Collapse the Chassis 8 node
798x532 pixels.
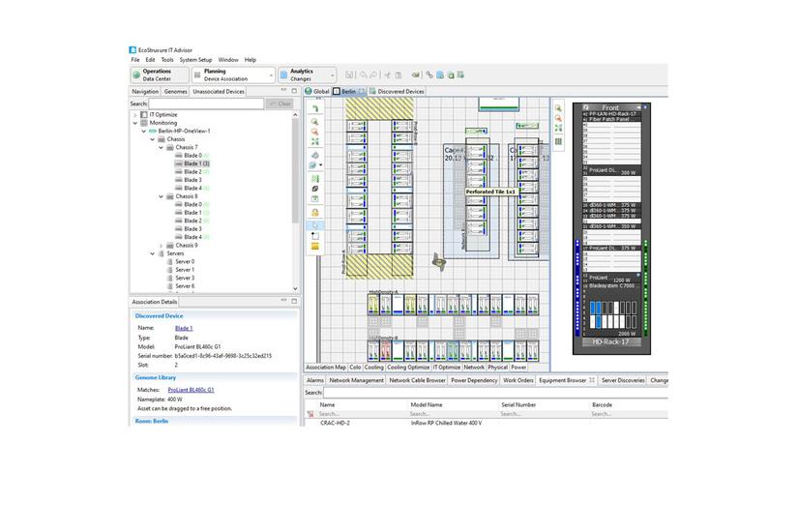[162, 196]
